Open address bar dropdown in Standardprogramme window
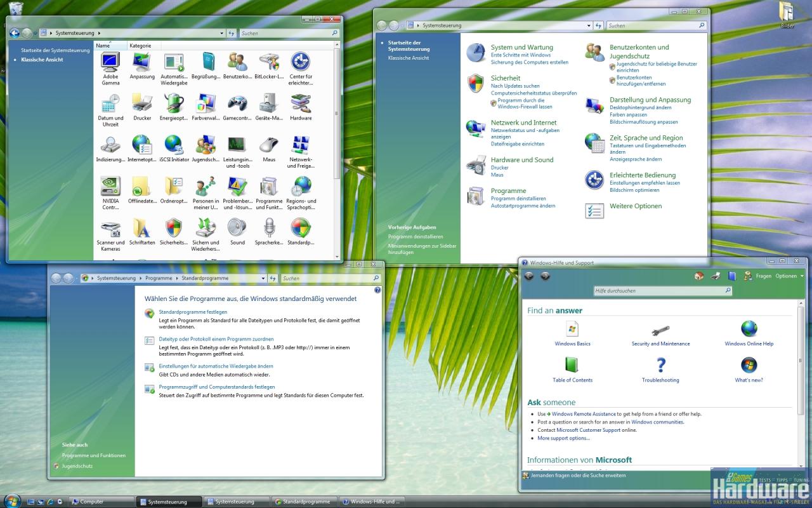The height and width of the screenshot is (508, 812). (x=264, y=278)
